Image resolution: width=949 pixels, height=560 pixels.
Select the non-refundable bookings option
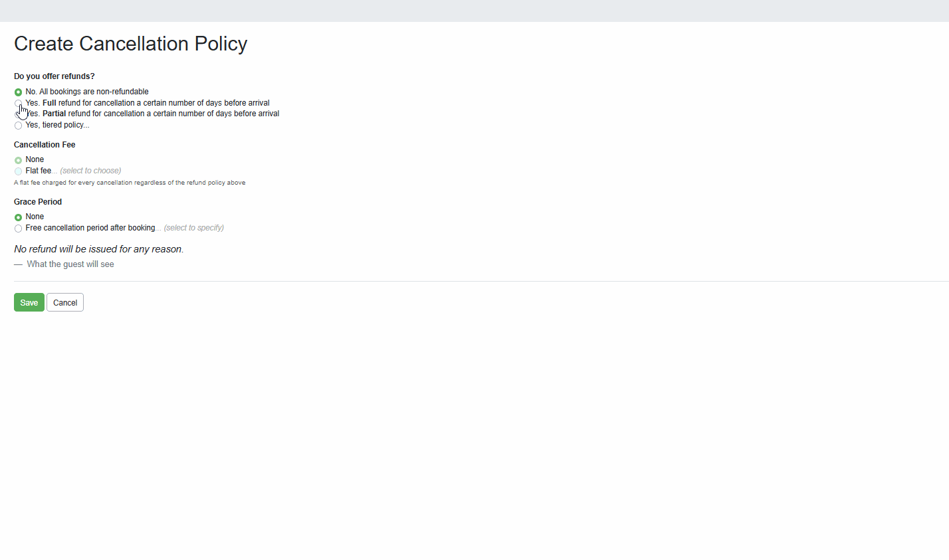[18, 92]
